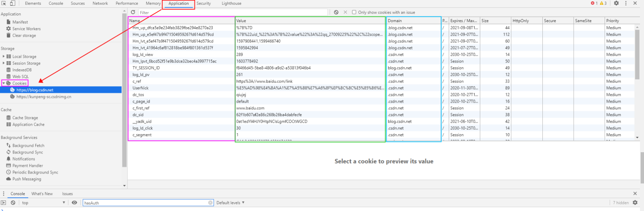Image resolution: width=644 pixels, height=211 pixels.
Task: Toggle the console live expression eye
Action: [74, 203]
